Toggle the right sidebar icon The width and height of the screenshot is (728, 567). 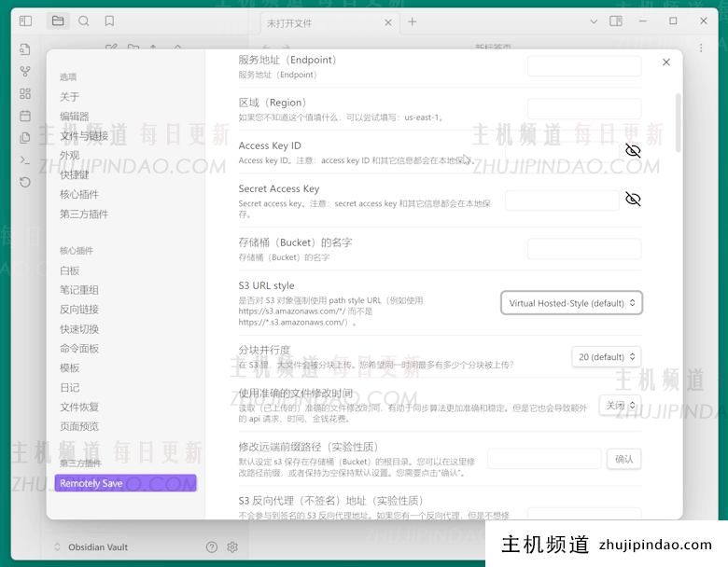coord(616,21)
